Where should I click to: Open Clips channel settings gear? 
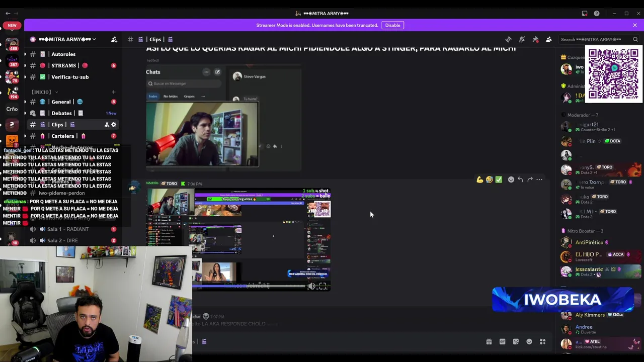[114, 125]
